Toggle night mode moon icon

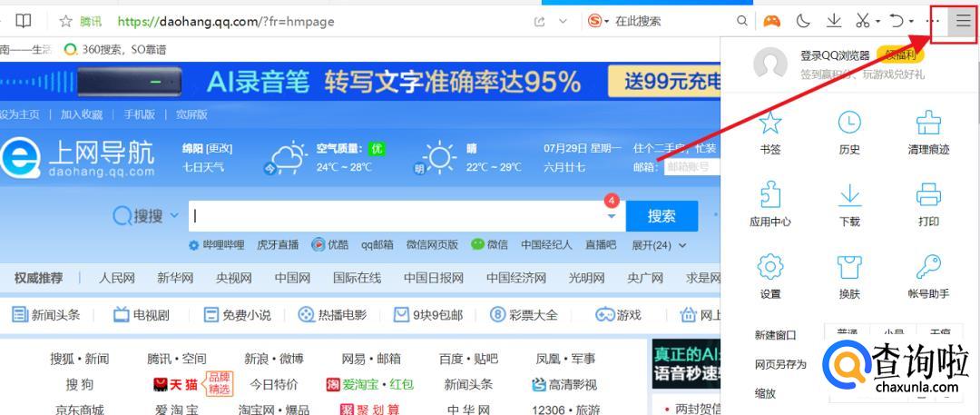(803, 21)
